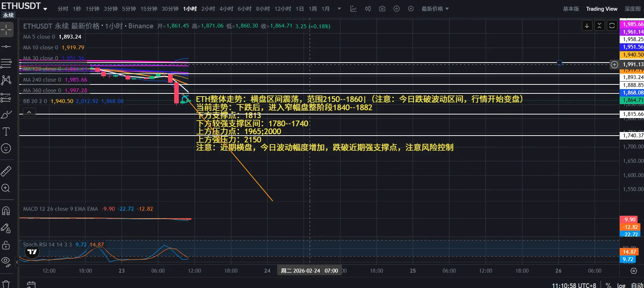The image size is (644, 288).
Task: Open time axis settings gear icon
Action: 634,271
